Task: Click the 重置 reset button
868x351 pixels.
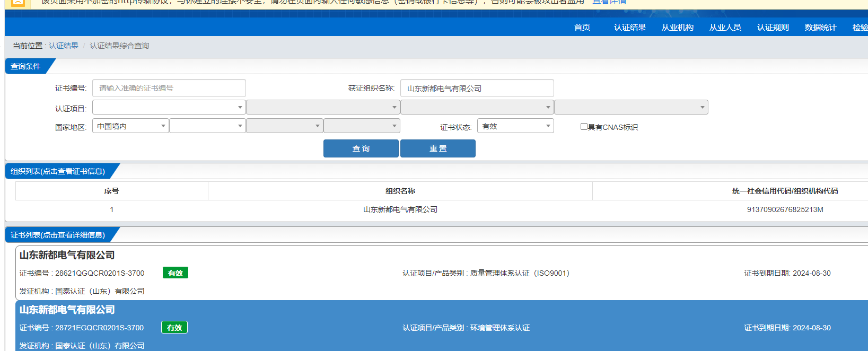Action: pos(438,148)
